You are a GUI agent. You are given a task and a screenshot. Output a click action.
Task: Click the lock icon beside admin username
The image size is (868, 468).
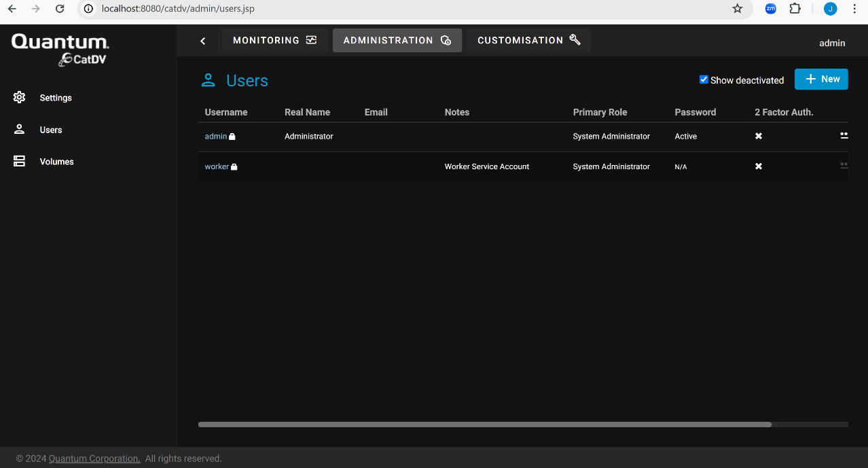click(x=232, y=137)
